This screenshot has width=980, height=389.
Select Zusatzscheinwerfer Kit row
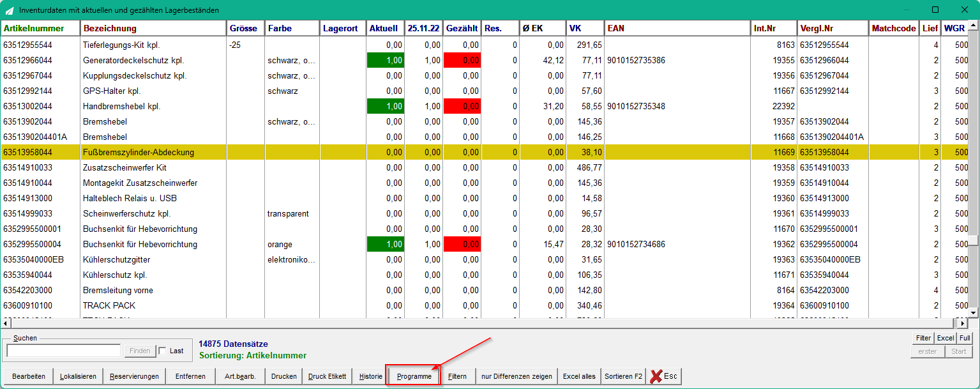click(484, 167)
